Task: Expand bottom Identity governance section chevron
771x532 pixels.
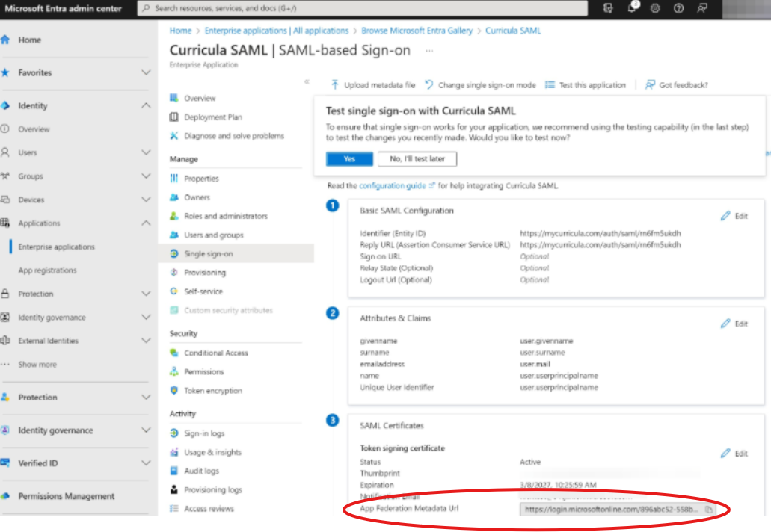Action: (146, 430)
